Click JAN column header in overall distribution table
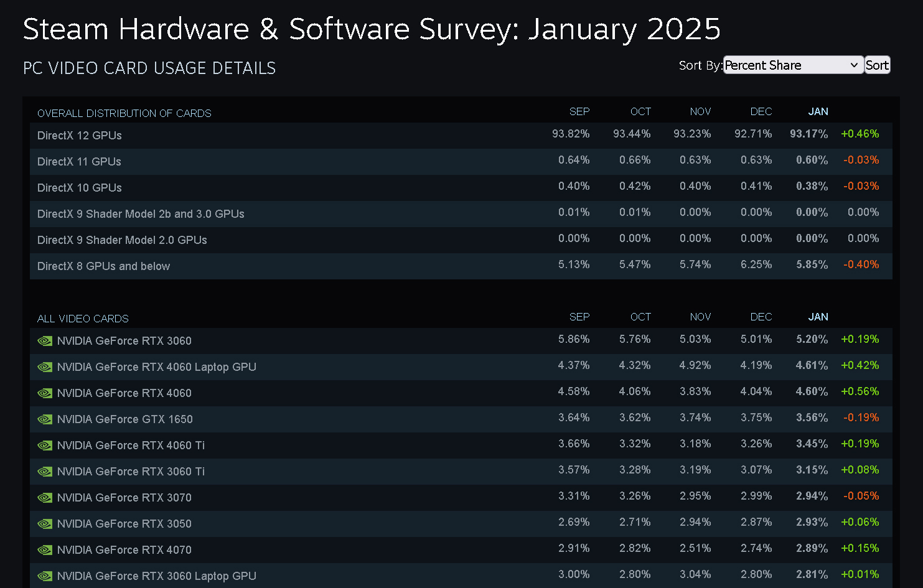Image resolution: width=923 pixels, height=588 pixels. point(818,111)
